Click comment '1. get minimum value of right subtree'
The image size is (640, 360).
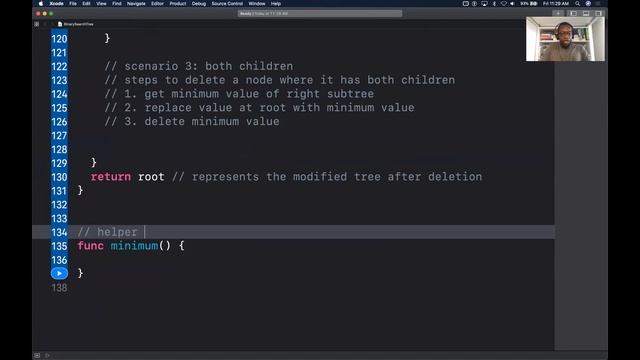click(x=239, y=94)
